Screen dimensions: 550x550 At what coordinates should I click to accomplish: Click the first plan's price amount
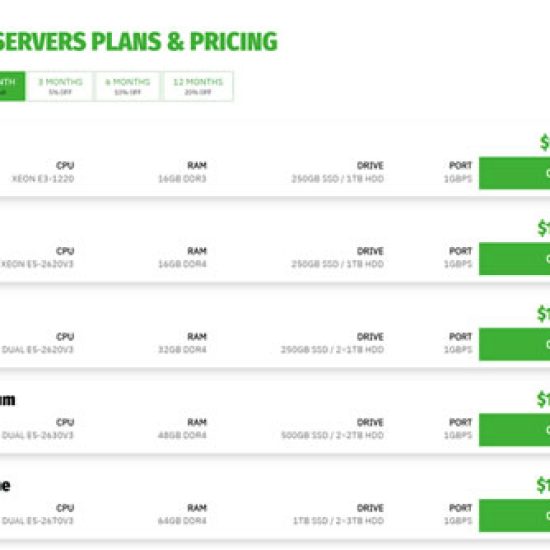click(545, 143)
